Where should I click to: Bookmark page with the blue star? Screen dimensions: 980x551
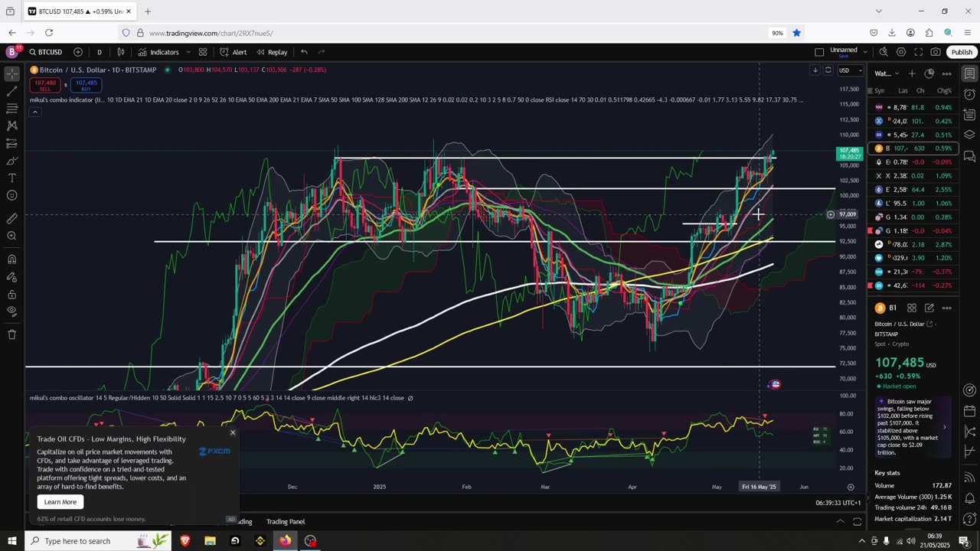click(x=796, y=33)
